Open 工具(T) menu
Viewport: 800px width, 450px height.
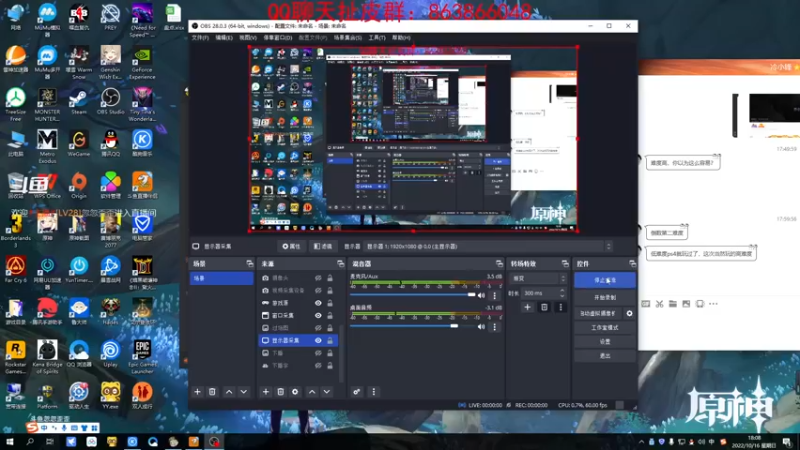coord(377,38)
